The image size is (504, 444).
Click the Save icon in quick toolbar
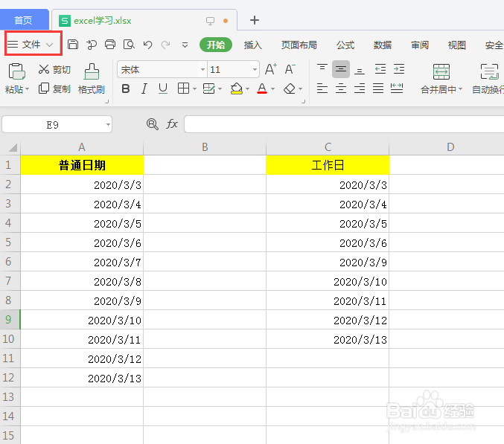coord(73,45)
